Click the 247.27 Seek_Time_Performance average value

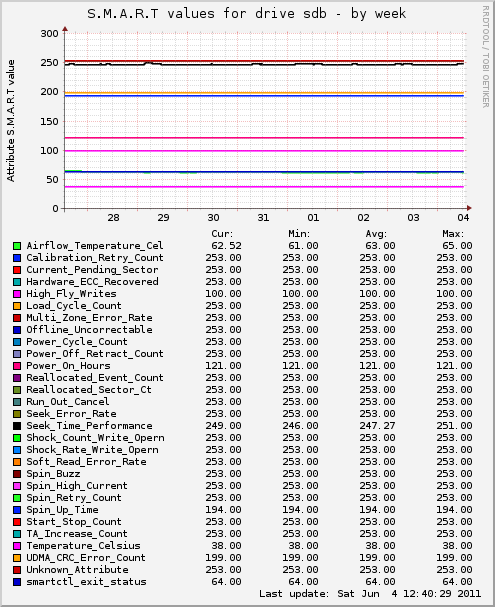[x=377, y=426]
